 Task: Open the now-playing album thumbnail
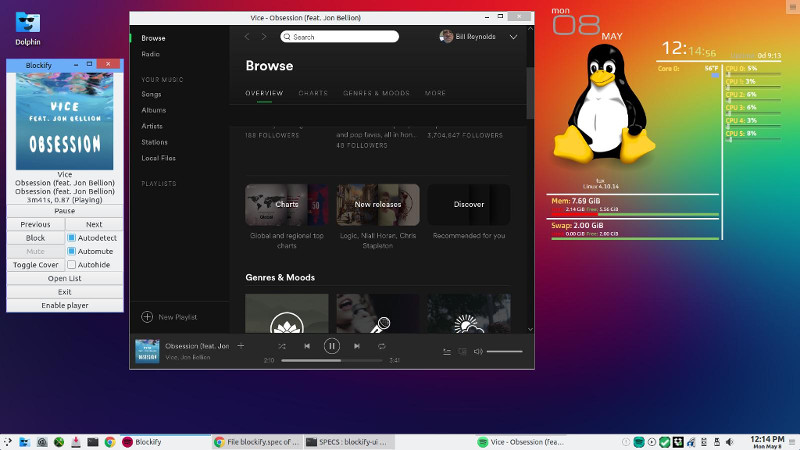click(x=147, y=351)
